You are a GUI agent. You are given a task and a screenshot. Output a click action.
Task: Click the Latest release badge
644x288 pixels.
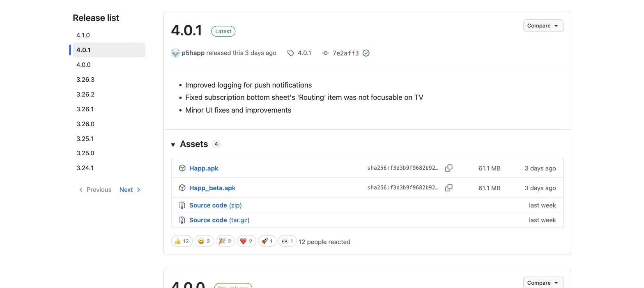pos(223,31)
